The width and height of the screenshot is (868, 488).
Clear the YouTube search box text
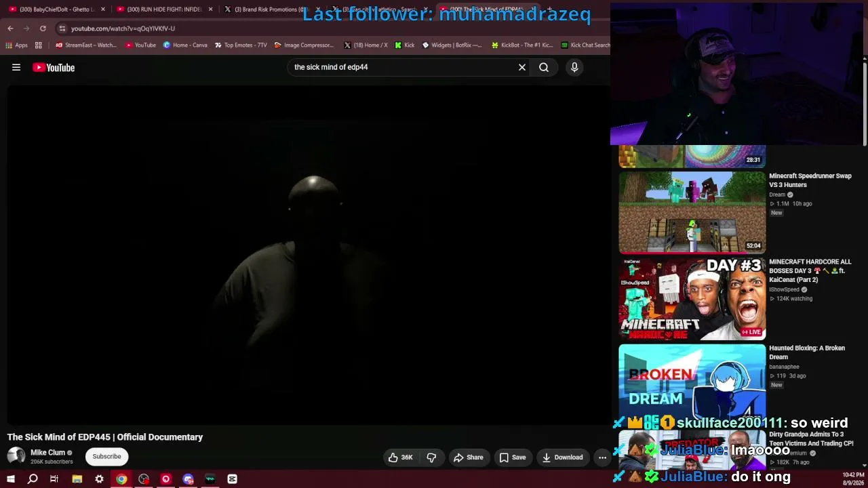coord(522,67)
